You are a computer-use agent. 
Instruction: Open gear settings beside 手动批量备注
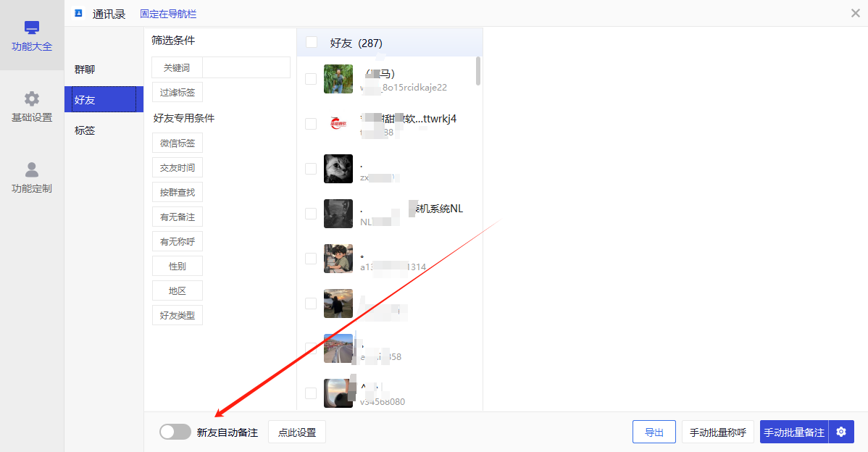[x=841, y=432]
